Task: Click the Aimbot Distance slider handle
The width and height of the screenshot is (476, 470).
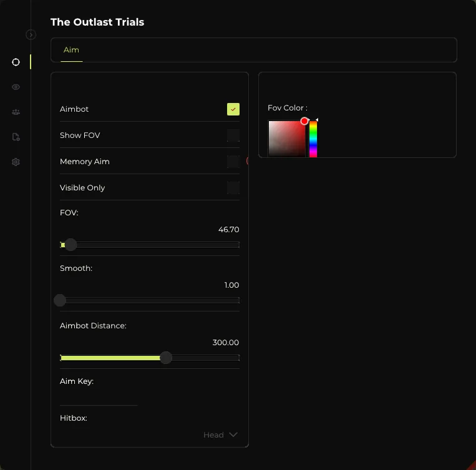Action: pos(166,358)
